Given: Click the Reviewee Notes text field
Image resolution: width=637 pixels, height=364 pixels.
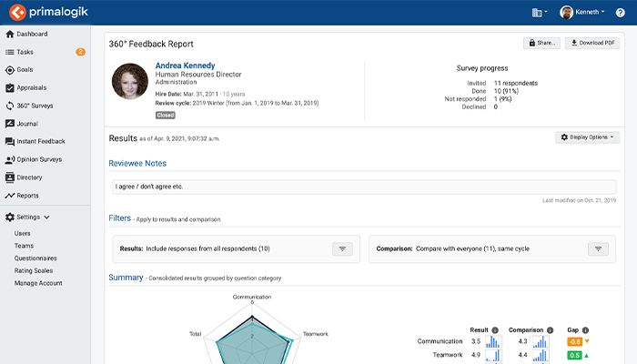Looking at the screenshot, I should tap(364, 187).
